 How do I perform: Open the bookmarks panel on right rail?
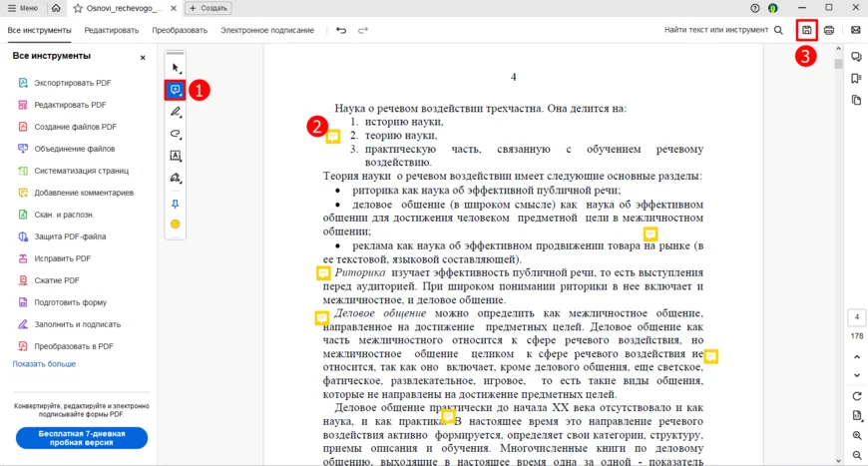856,79
